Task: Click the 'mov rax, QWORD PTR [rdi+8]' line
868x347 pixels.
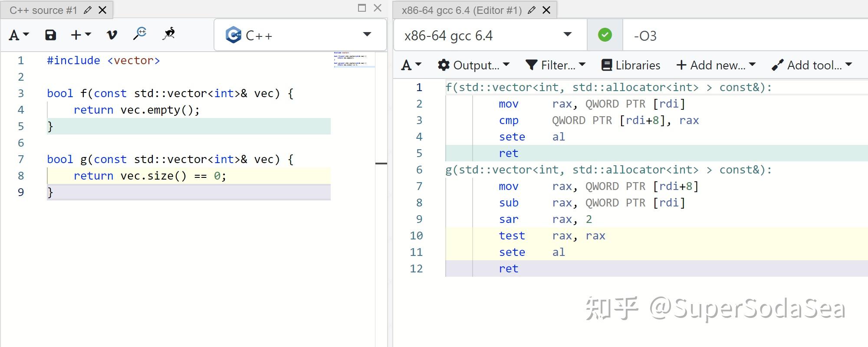Action: click(x=599, y=186)
